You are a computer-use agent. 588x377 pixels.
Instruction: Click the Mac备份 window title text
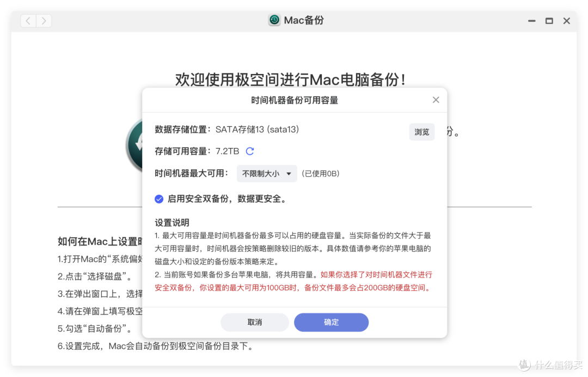pyautogui.click(x=304, y=20)
